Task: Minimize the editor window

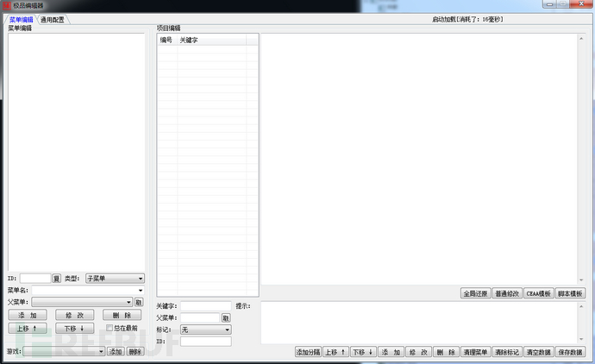Action: coord(549,4)
